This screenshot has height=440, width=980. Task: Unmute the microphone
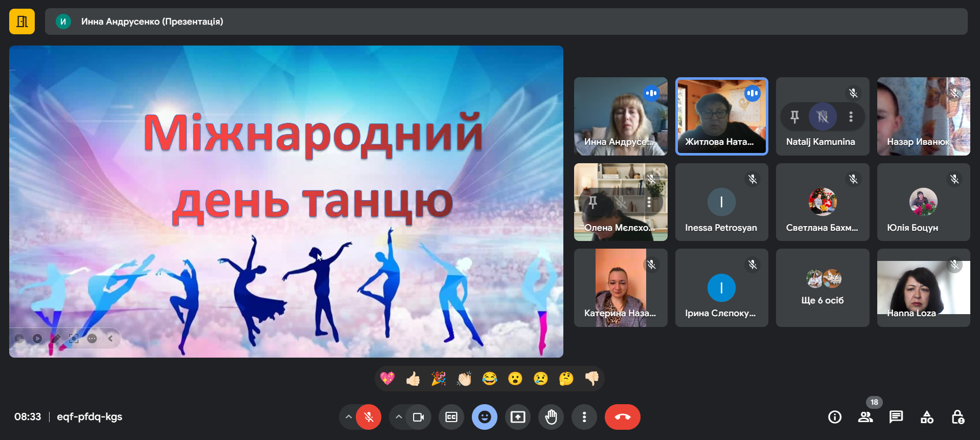pos(369,417)
